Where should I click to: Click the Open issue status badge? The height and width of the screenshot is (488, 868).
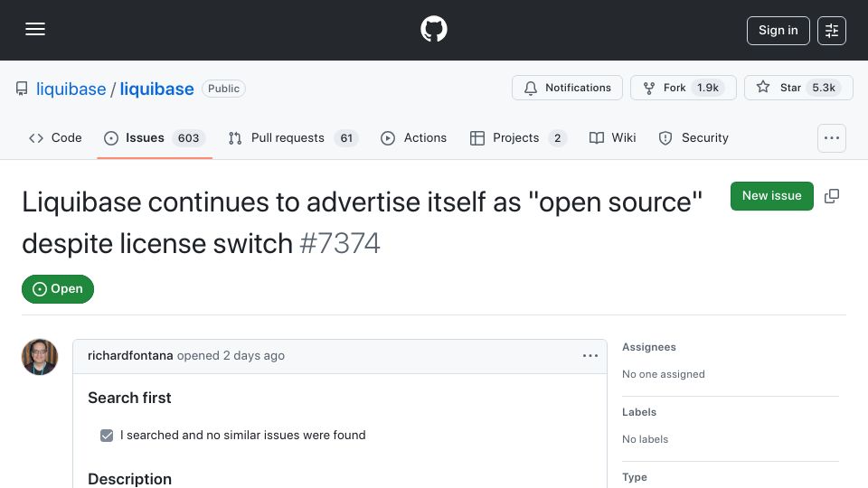click(x=58, y=289)
